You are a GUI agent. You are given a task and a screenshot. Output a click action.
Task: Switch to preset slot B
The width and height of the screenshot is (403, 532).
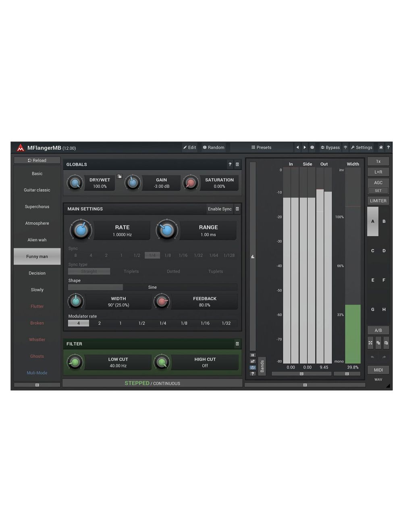[x=384, y=221]
